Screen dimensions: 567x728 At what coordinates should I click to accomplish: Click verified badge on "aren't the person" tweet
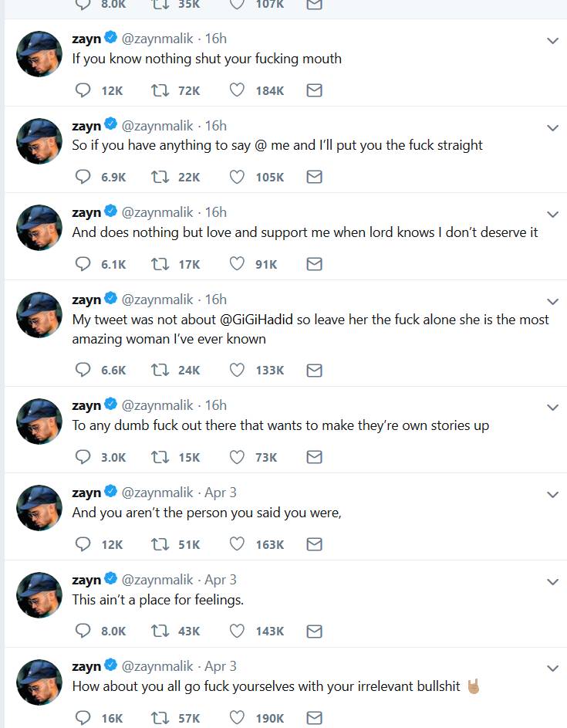110,492
